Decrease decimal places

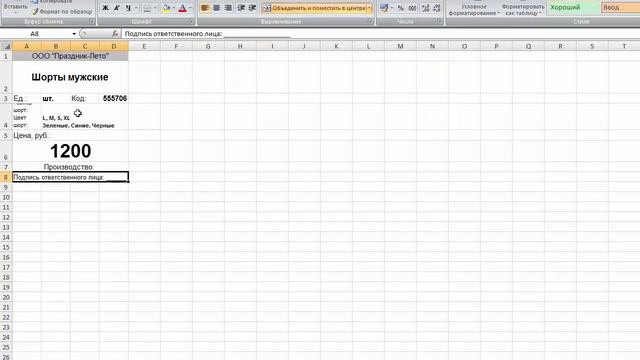click(x=437, y=8)
